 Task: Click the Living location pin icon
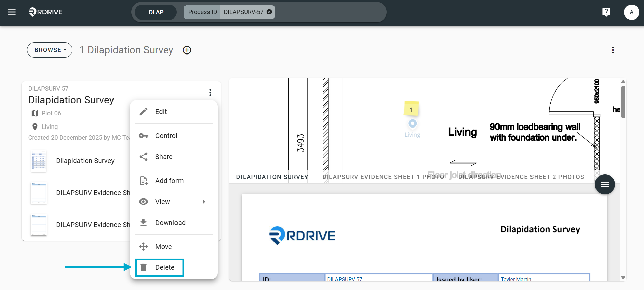tap(35, 127)
